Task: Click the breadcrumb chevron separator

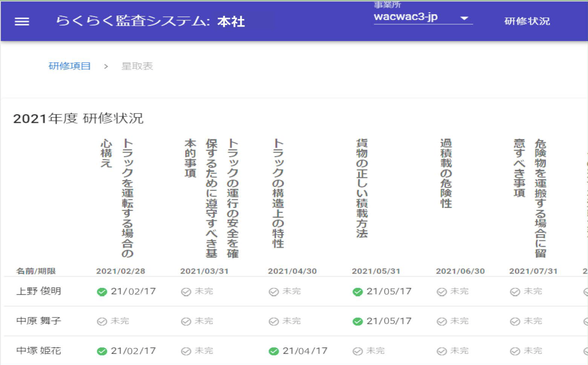Action: click(106, 66)
